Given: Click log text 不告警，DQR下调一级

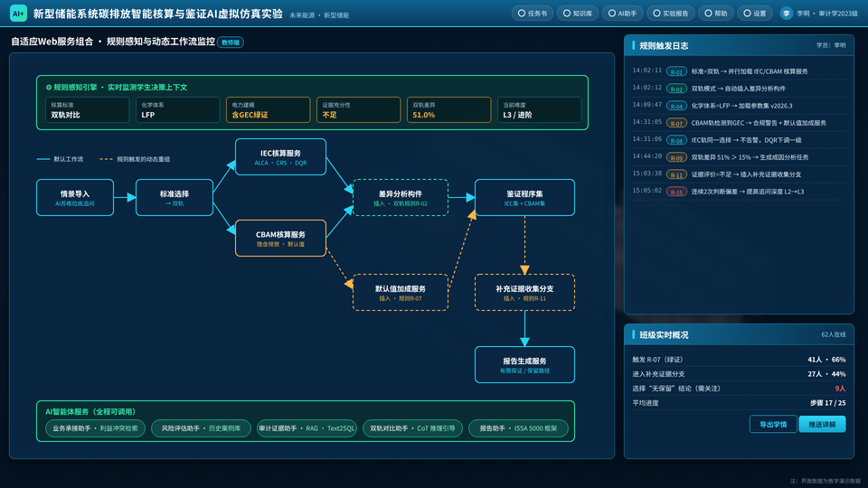Looking at the screenshot, I should click(x=771, y=140).
